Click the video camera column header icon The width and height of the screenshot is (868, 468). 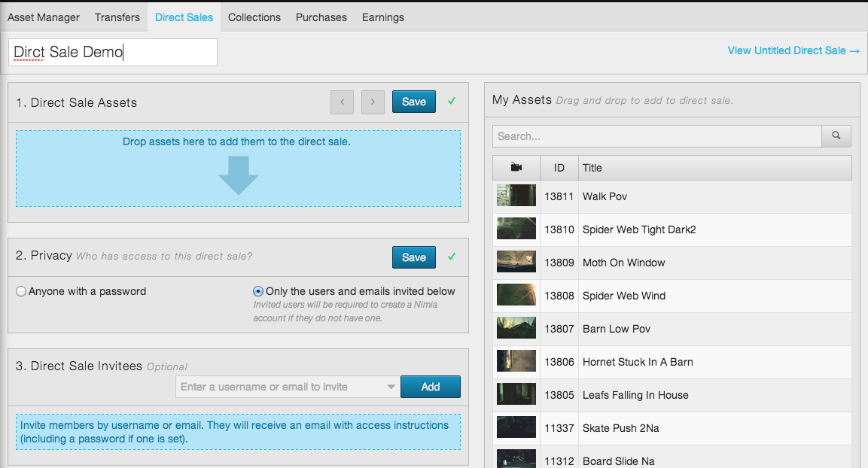[x=516, y=167]
